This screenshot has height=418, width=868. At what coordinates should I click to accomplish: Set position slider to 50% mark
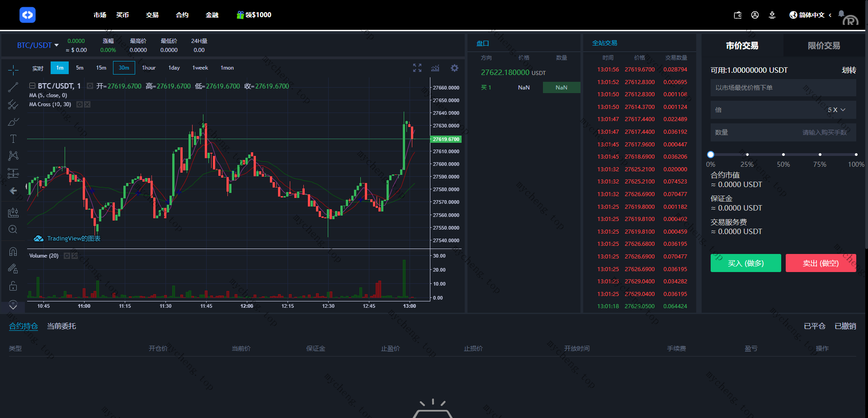(x=783, y=155)
